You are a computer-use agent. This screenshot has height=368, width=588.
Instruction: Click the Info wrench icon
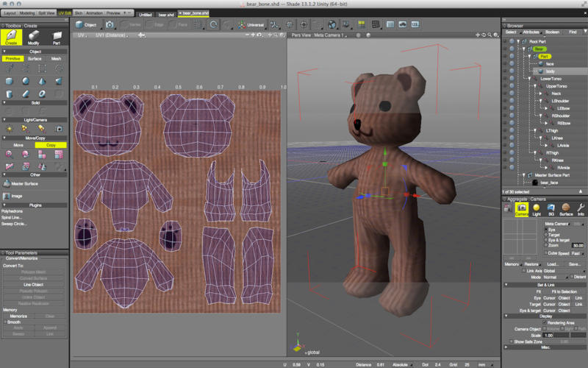point(581,210)
